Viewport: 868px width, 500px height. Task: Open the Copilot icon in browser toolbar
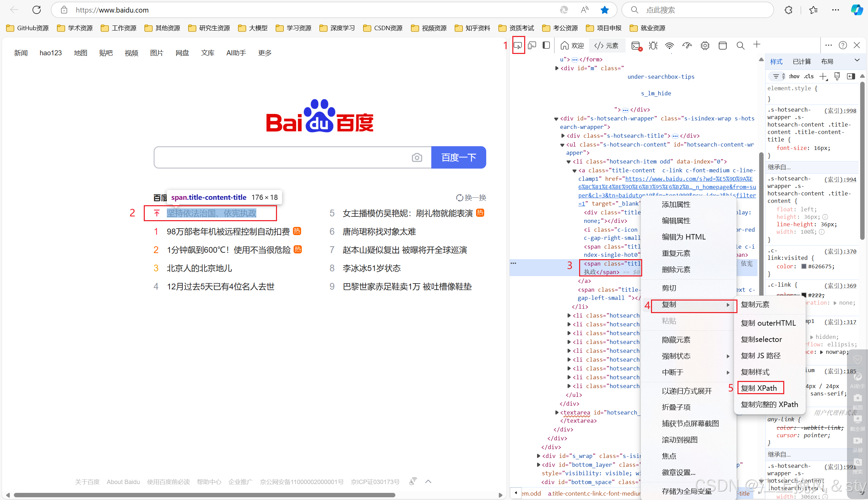[x=857, y=10]
